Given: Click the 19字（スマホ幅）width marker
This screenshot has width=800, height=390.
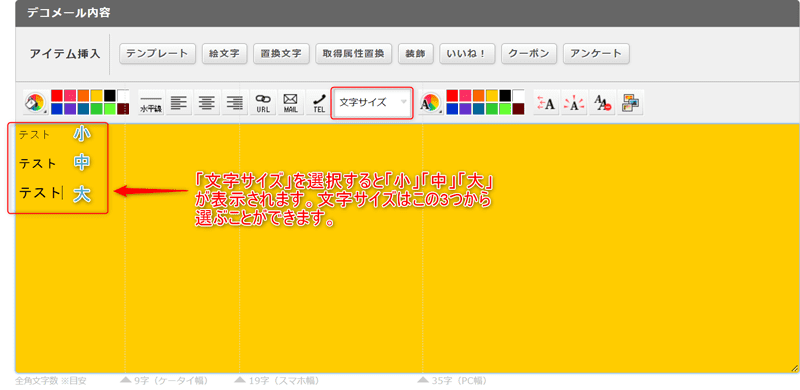Looking at the screenshot, I should (276, 381).
